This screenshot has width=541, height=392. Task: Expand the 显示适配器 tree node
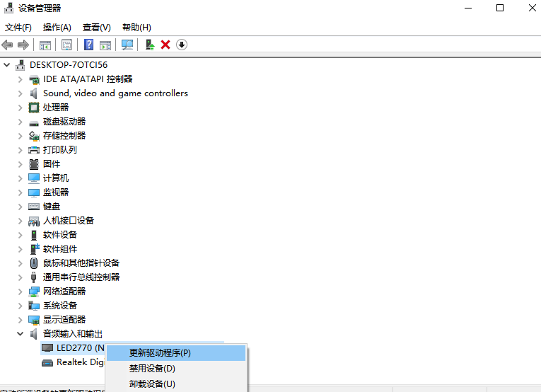[20, 320]
